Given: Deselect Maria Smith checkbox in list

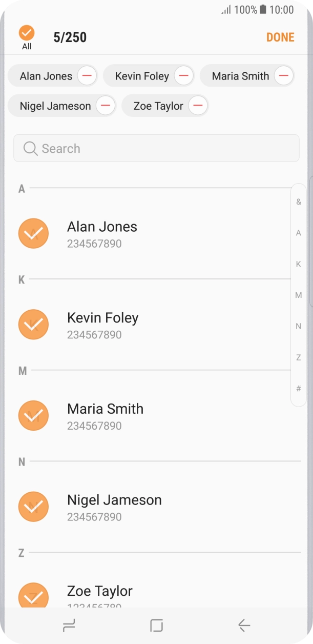Looking at the screenshot, I should point(33,415).
